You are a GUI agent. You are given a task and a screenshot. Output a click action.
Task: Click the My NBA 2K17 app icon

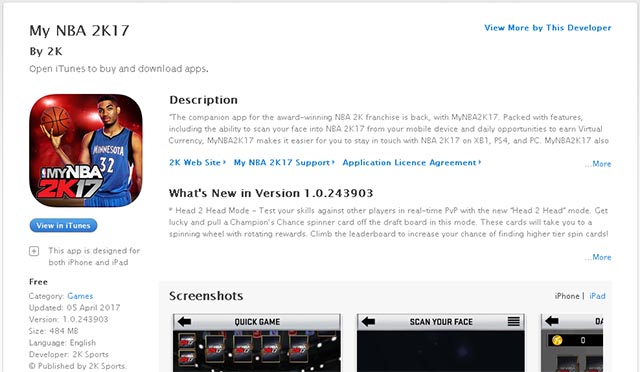click(x=86, y=151)
